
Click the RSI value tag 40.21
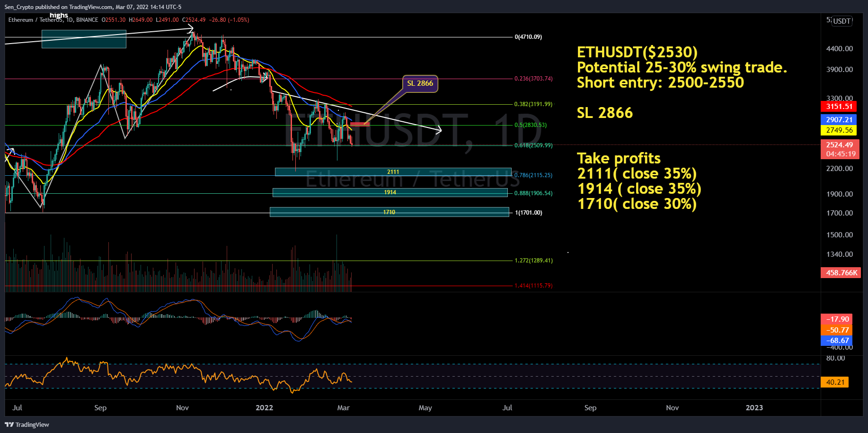834,382
